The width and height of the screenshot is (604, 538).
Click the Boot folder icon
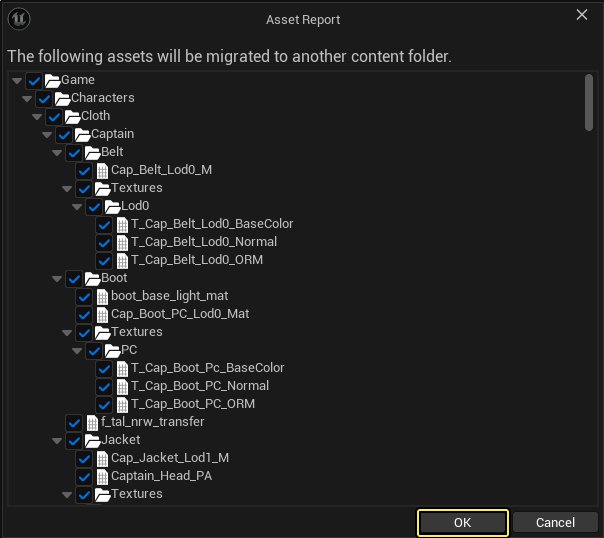point(92,279)
